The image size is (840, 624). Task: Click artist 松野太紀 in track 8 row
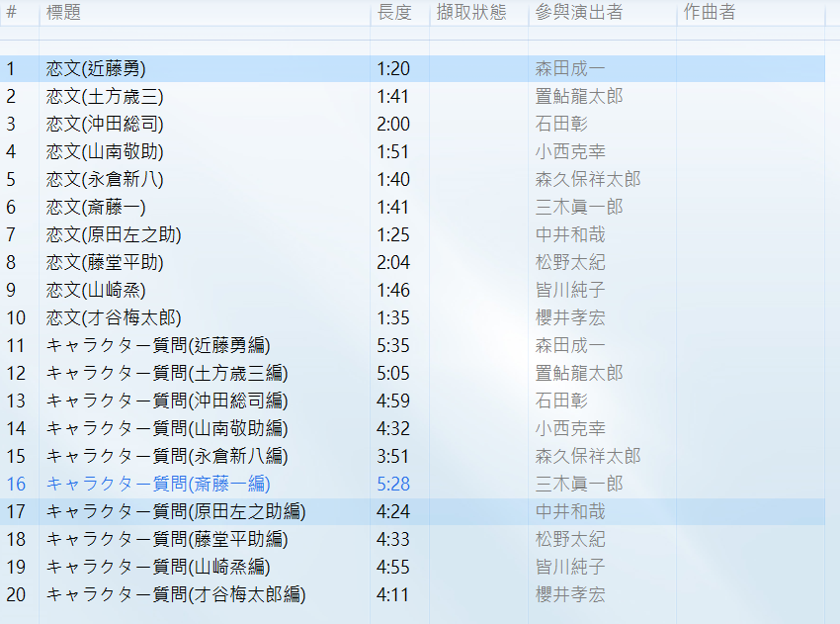[570, 262]
